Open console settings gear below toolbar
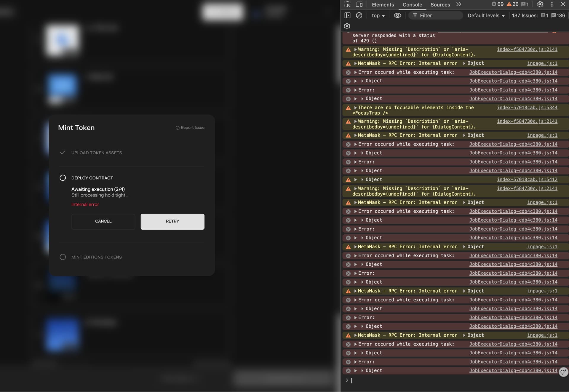Viewport: 569px width, 392px height. [x=347, y=26]
